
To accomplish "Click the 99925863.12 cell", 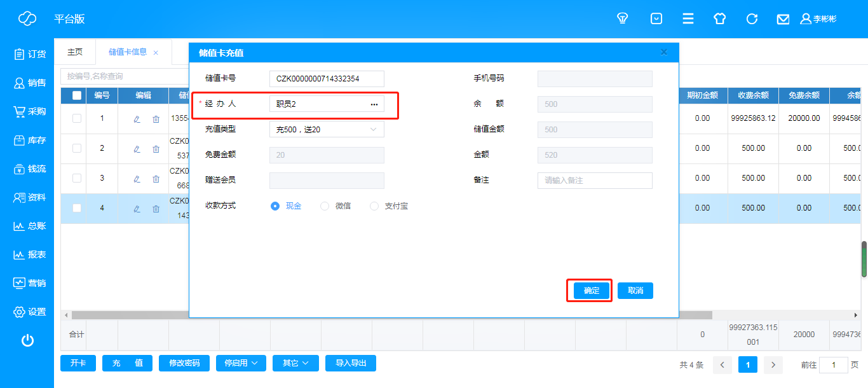I will click(x=753, y=119).
